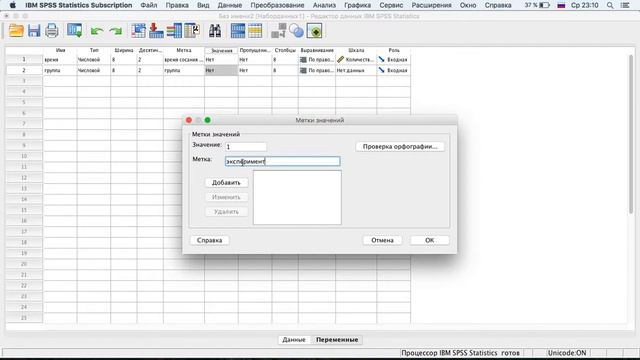
Task: Find with the binoculars icon
Action: pos(215,31)
